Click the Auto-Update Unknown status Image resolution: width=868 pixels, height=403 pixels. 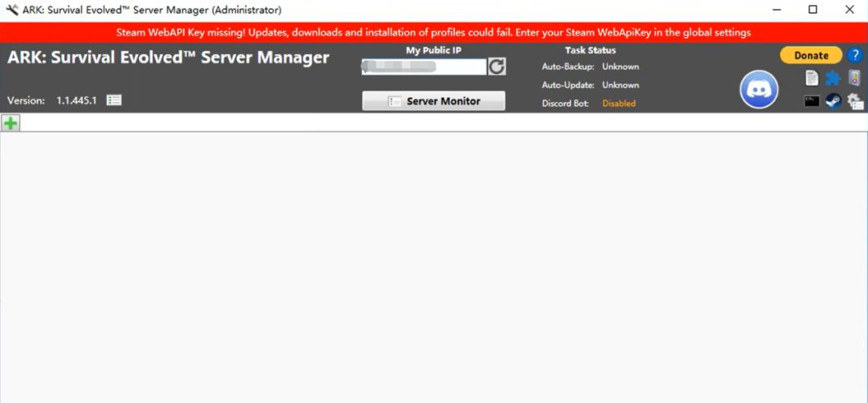pyautogui.click(x=620, y=84)
